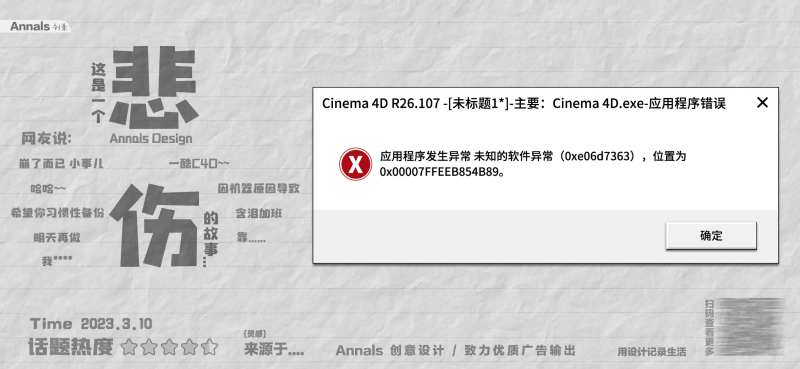Click the 因机器原因导致 comment text

pyautogui.click(x=259, y=188)
